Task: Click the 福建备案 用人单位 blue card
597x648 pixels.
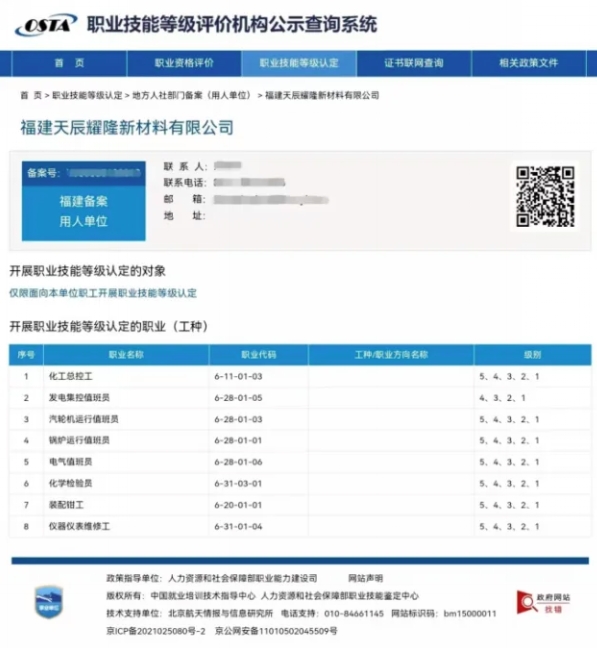Action: coord(83,201)
